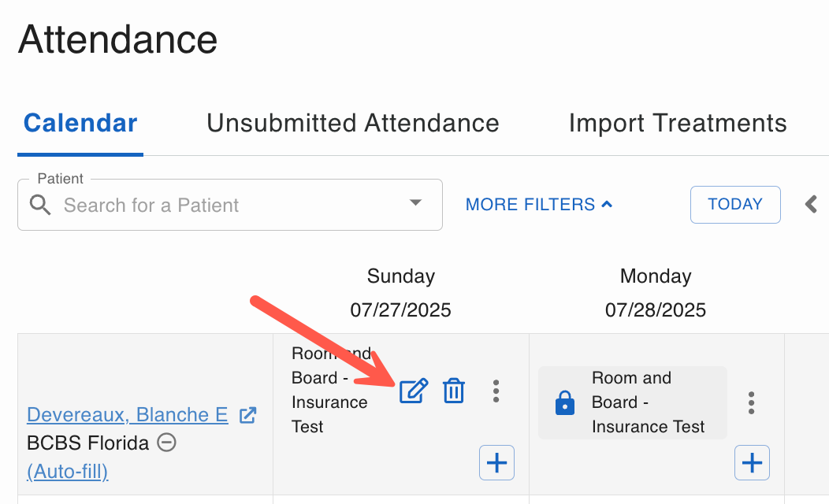
Task: Delete the Sunday Room and Board entry
Action: (454, 391)
